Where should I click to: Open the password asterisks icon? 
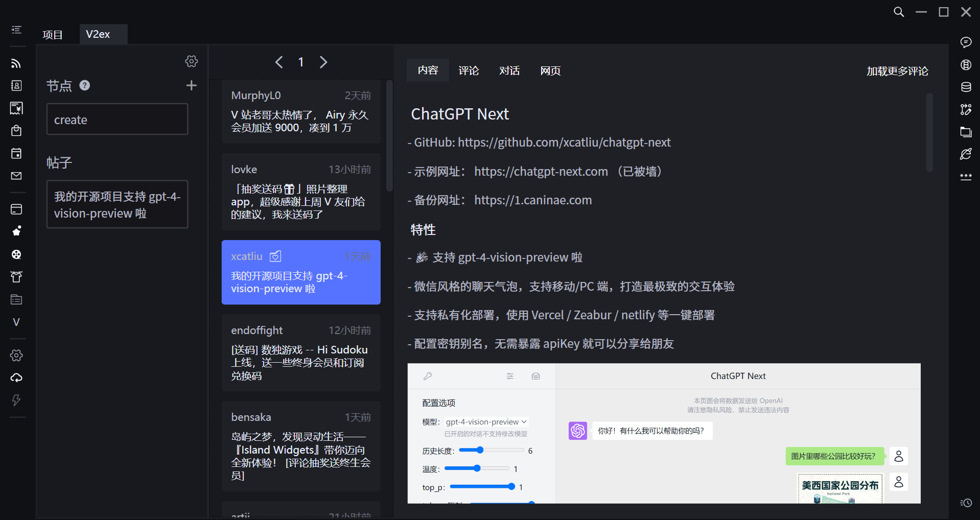[x=966, y=177]
